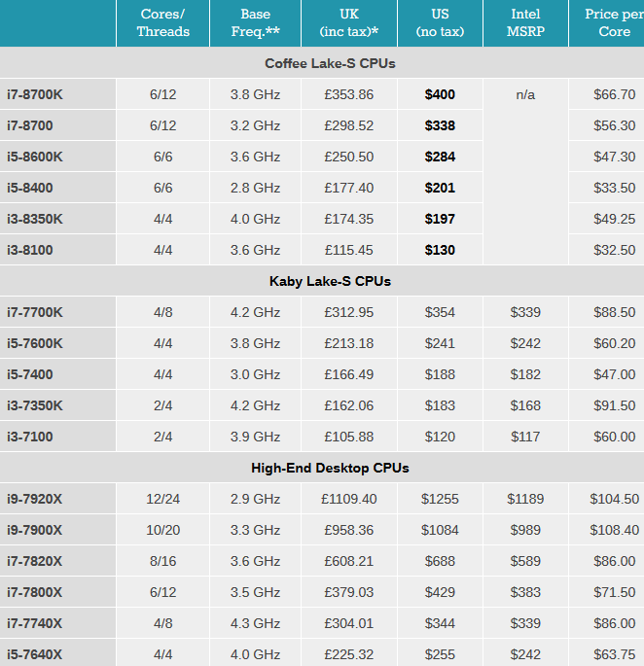Click the Cores/Threads column header
This screenshot has height=666, width=644.
[x=162, y=23]
